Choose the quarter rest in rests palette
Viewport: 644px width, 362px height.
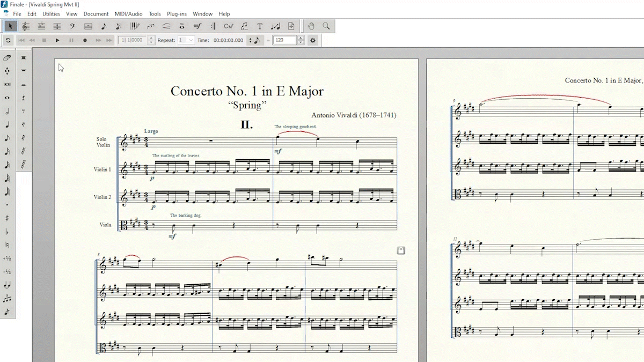click(x=24, y=98)
